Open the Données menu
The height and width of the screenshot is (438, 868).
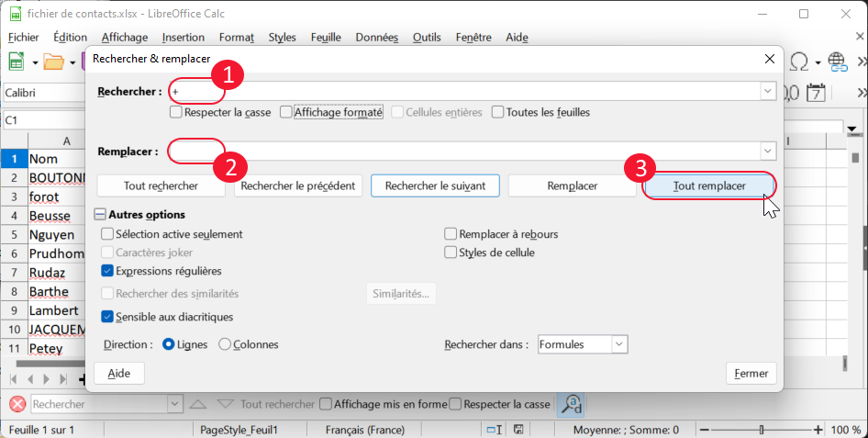tap(376, 38)
